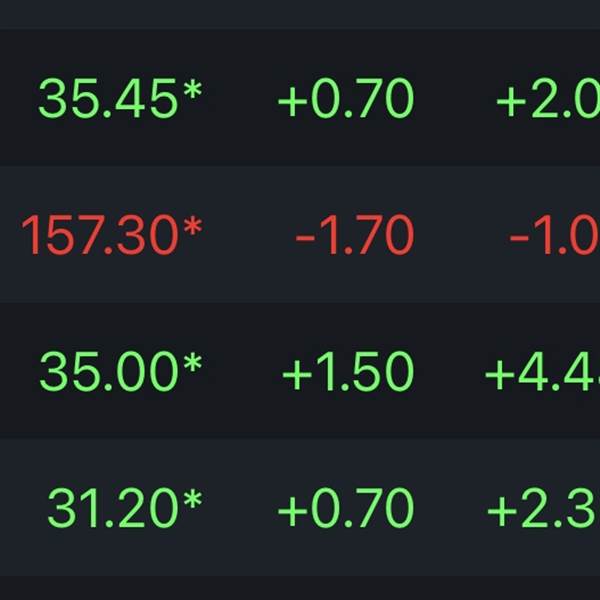Click the minus sign of -1.0 percent
Screen dimensions: 600x600
pyautogui.click(x=519, y=238)
